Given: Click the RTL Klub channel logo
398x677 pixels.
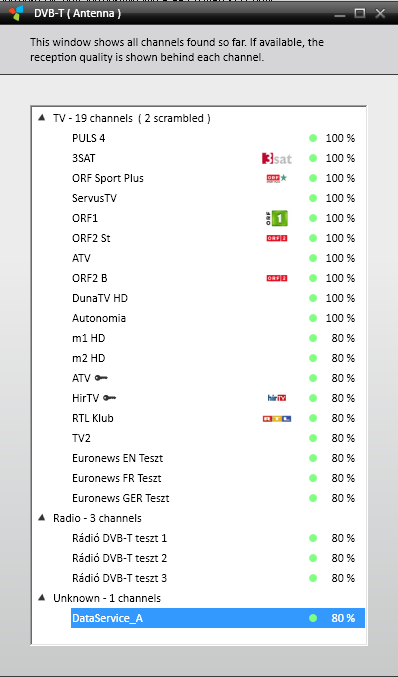Looking at the screenshot, I should (x=277, y=418).
